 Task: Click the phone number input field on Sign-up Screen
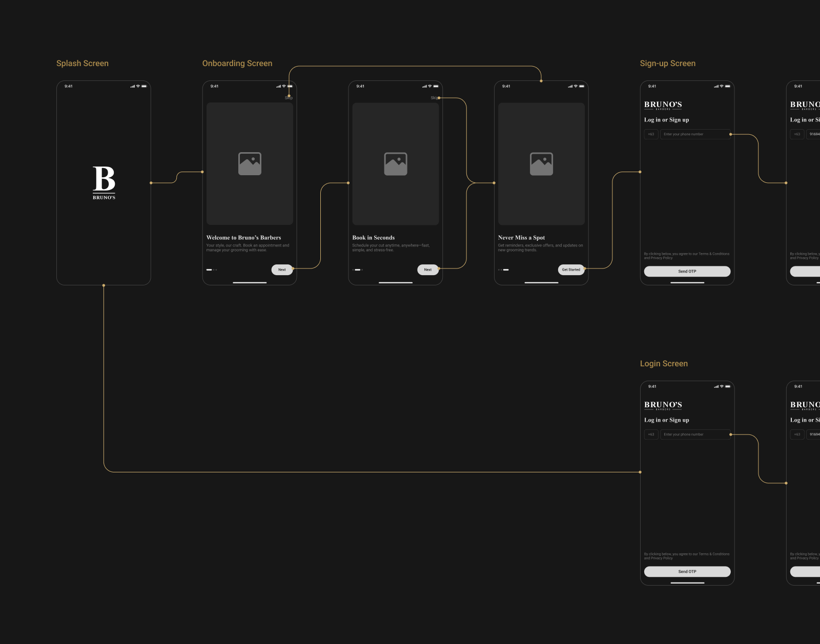(x=695, y=134)
